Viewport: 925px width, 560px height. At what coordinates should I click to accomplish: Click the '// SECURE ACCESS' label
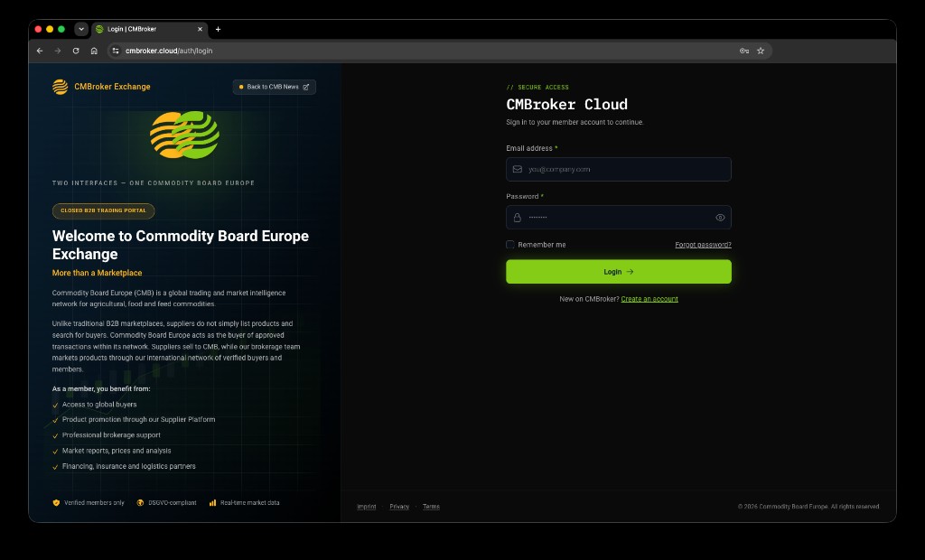click(537, 88)
